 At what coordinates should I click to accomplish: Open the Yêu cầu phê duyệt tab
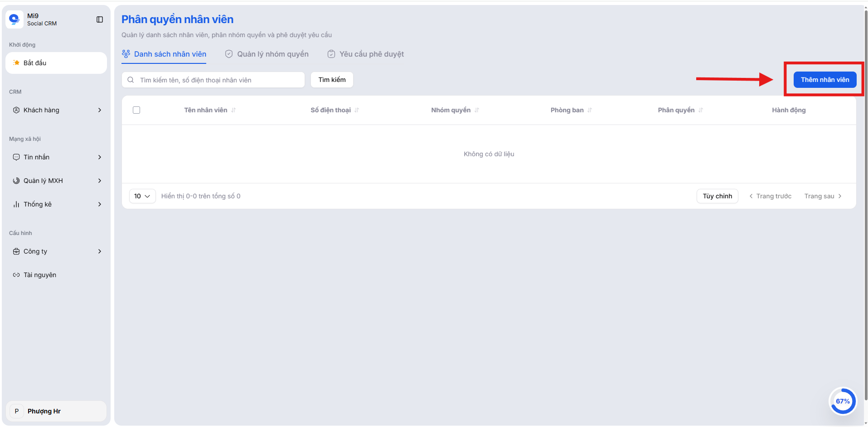pyautogui.click(x=366, y=54)
